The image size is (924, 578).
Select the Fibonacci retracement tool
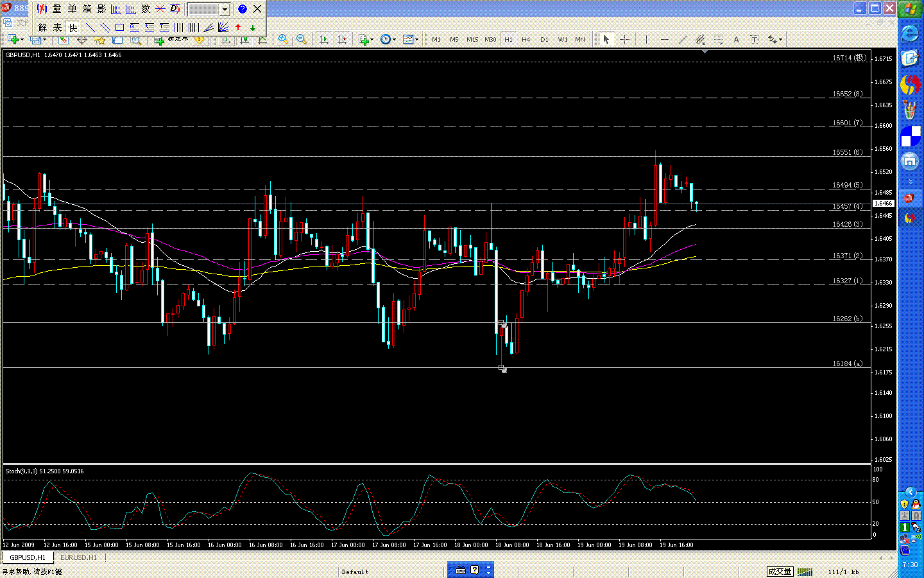coord(719,39)
